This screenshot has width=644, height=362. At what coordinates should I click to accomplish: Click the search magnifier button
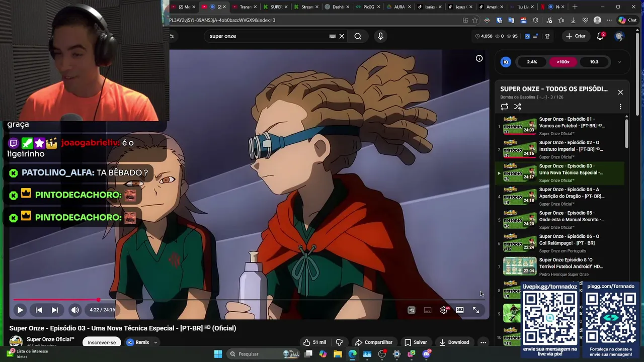pos(358,36)
